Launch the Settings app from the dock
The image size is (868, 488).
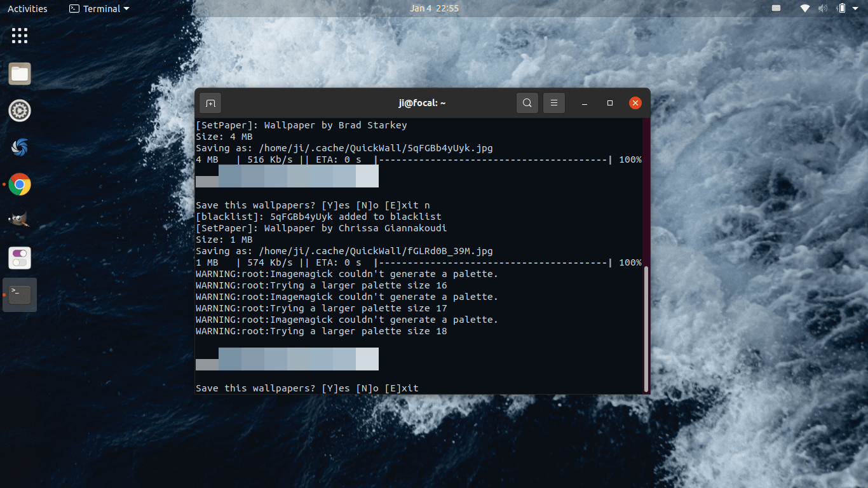[20, 110]
